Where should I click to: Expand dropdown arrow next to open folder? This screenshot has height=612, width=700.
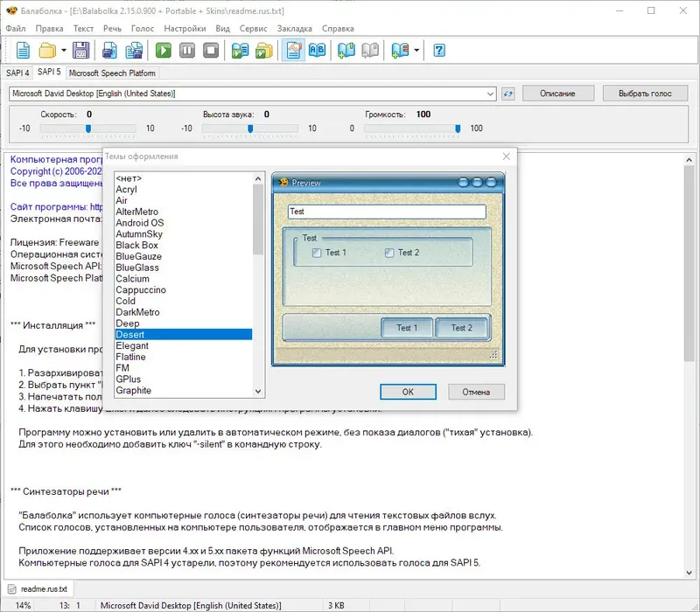click(64, 50)
